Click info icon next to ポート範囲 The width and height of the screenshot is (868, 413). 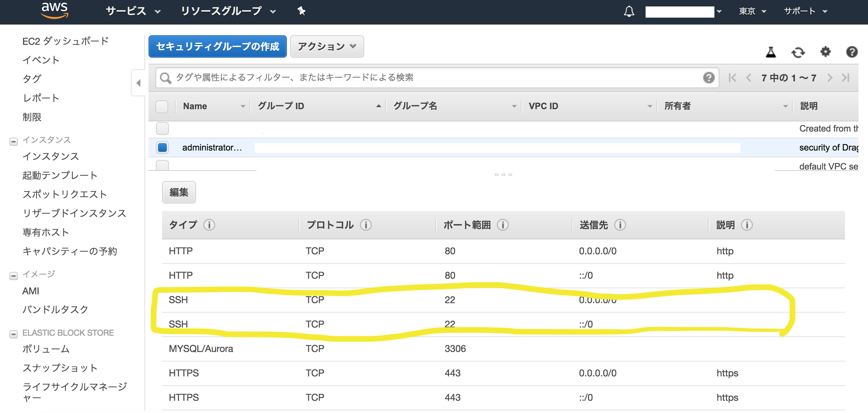[x=503, y=225]
